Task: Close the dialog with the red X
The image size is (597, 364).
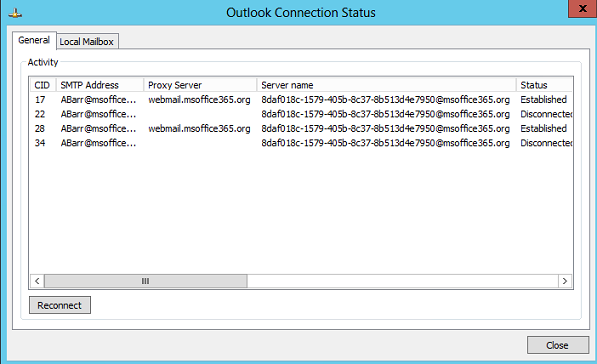Action: coord(583,8)
